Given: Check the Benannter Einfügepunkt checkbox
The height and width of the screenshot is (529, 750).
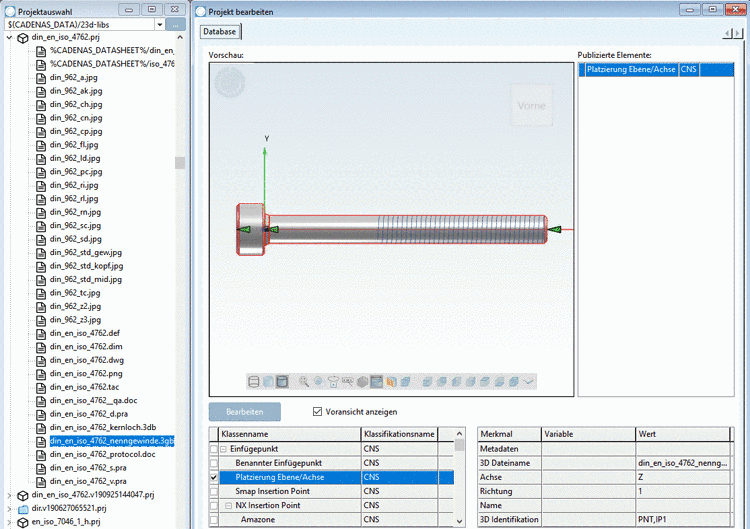Looking at the screenshot, I should (x=214, y=463).
